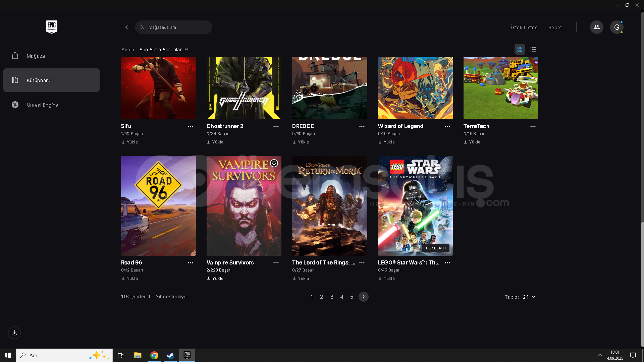Screen dimensions: 644x362
Task: Open Road 96 cover thumbnail
Action: (158, 206)
